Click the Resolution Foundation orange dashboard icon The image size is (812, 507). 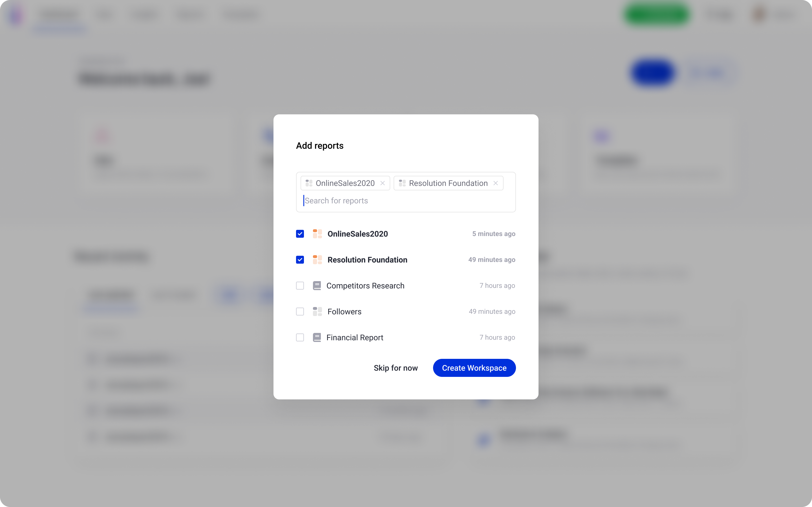coord(317,259)
